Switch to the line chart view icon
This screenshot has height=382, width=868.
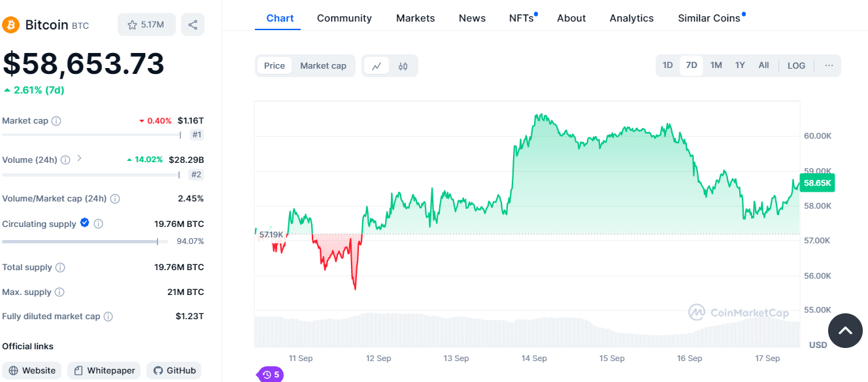coord(376,66)
